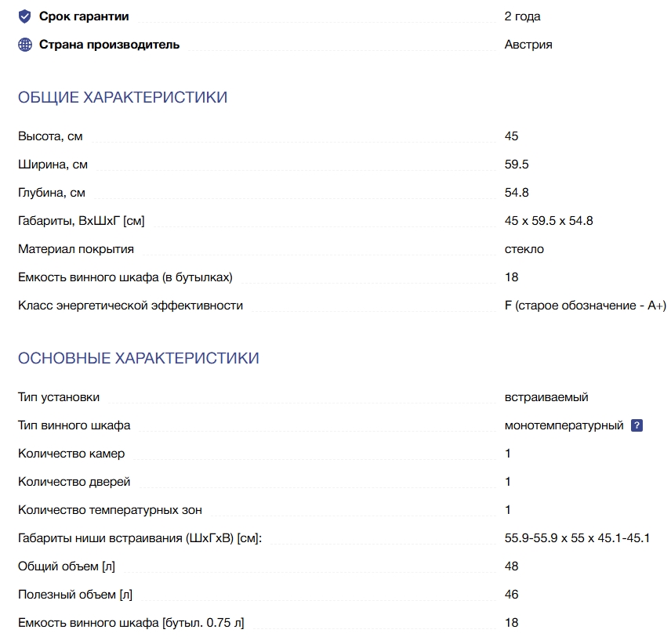Screen dimensions: 671x644
Task: Click the ОБЩИЕ ХАРАКТЕРИСТИКИ section heading
Action: 122,98
